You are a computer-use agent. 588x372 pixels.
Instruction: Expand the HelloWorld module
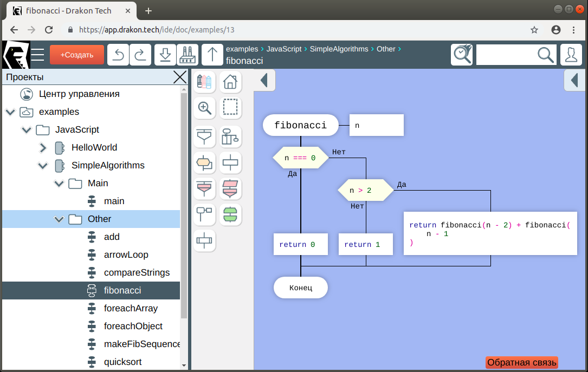click(x=43, y=147)
